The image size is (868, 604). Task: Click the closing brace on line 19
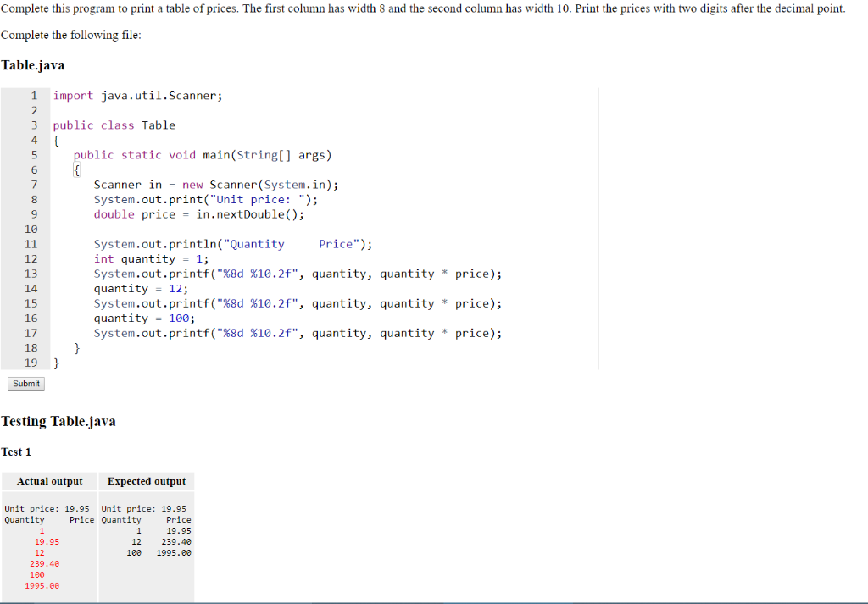(x=56, y=363)
